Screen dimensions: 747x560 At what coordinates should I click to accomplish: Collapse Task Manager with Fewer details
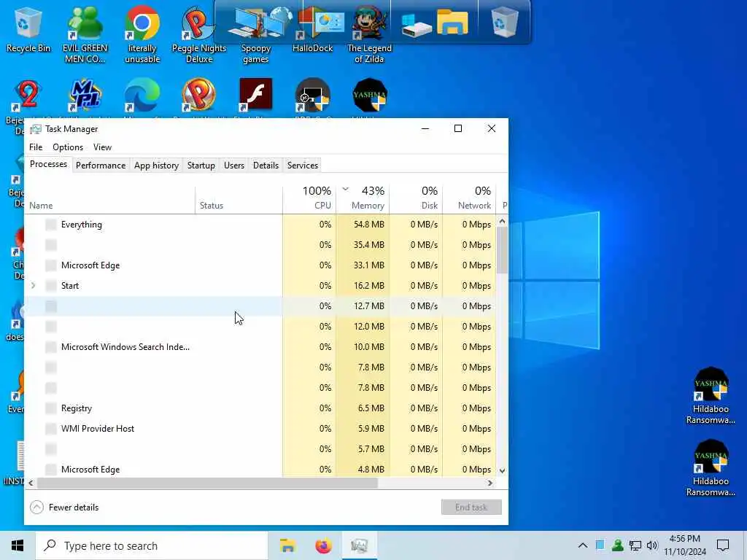click(x=64, y=507)
